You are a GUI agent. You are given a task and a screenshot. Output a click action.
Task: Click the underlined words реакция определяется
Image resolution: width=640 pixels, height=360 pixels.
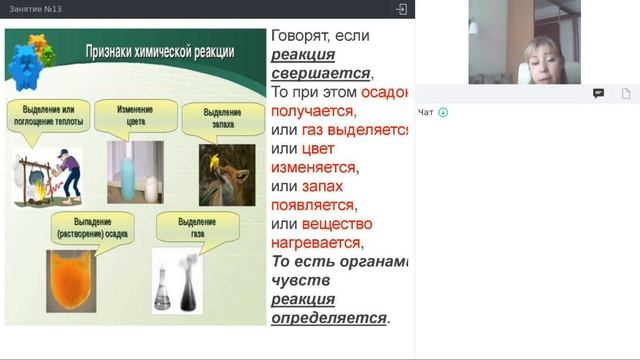click(329, 308)
